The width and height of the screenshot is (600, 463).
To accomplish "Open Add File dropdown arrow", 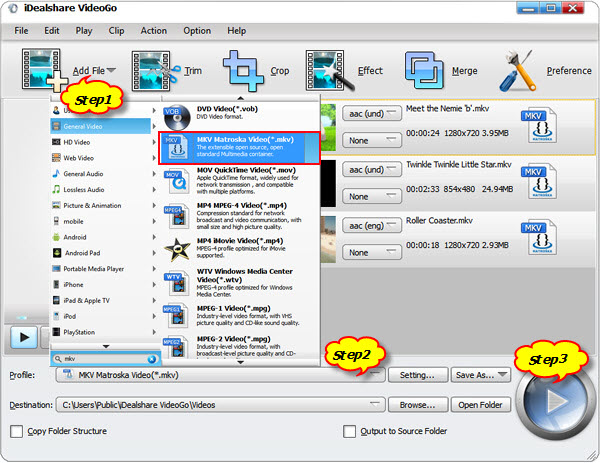I will coord(111,70).
